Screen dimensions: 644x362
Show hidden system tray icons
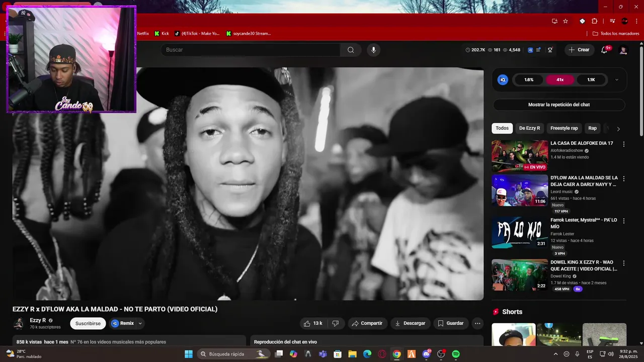click(555, 354)
